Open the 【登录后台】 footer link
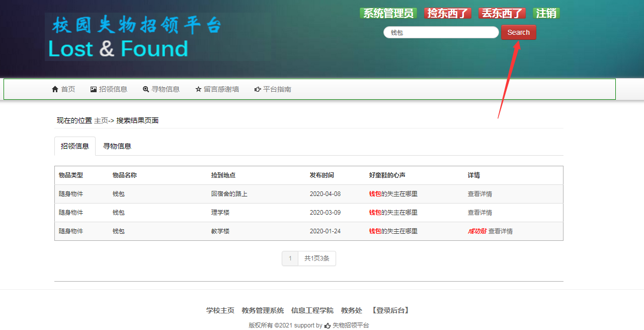This screenshot has width=644, height=330. click(x=390, y=310)
